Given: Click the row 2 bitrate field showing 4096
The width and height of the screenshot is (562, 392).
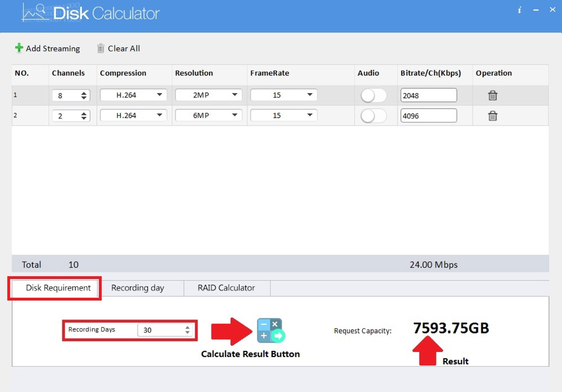Looking at the screenshot, I should point(428,116).
